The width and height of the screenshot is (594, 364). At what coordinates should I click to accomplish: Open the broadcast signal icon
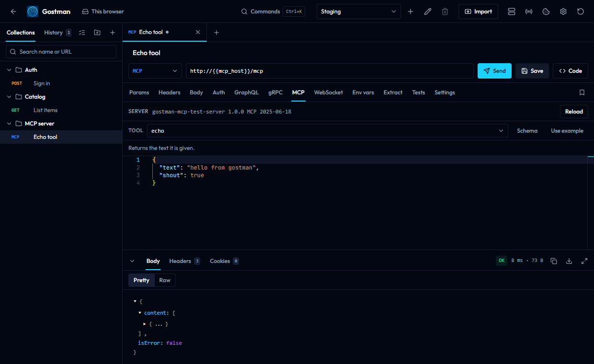[529, 11]
